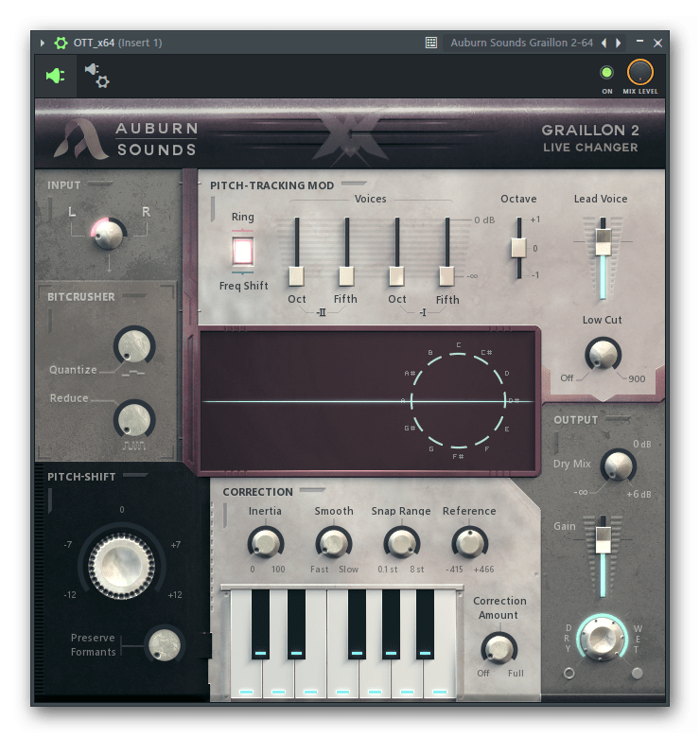Click the Octave slider handle

tap(518, 248)
